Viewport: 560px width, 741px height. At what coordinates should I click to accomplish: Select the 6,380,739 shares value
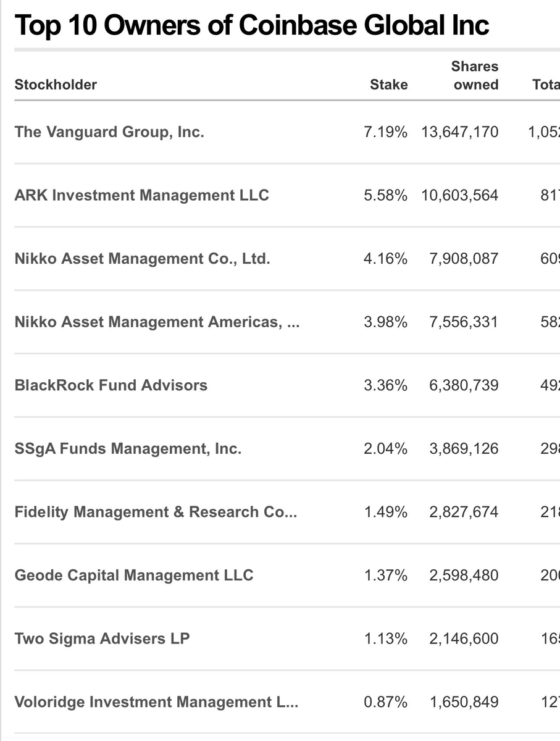[x=464, y=385]
